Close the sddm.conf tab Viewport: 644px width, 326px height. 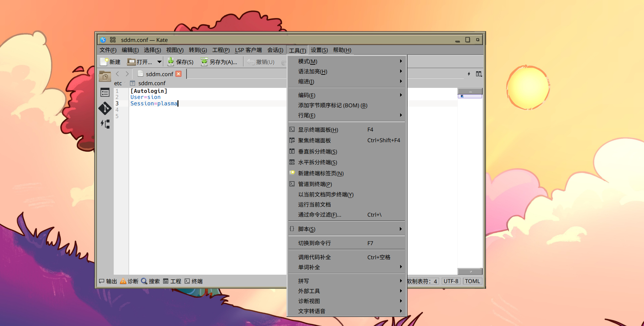[178, 74]
